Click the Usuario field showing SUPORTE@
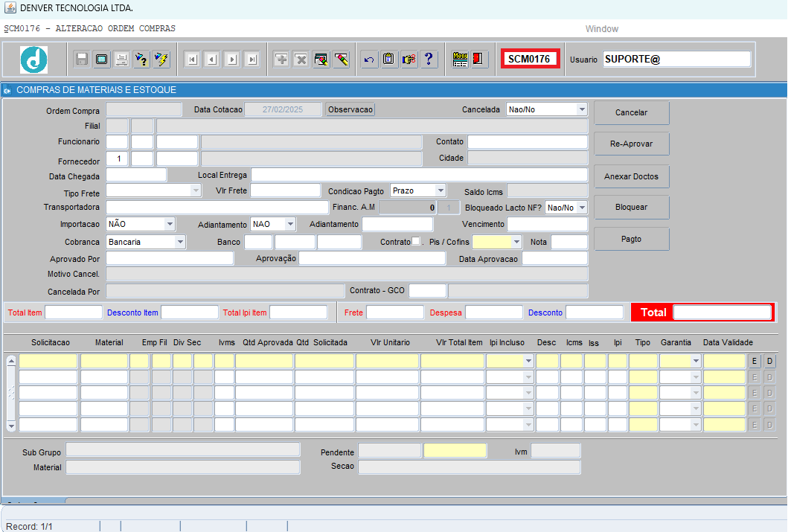This screenshot has width=788, height=532. coord(676,60)
